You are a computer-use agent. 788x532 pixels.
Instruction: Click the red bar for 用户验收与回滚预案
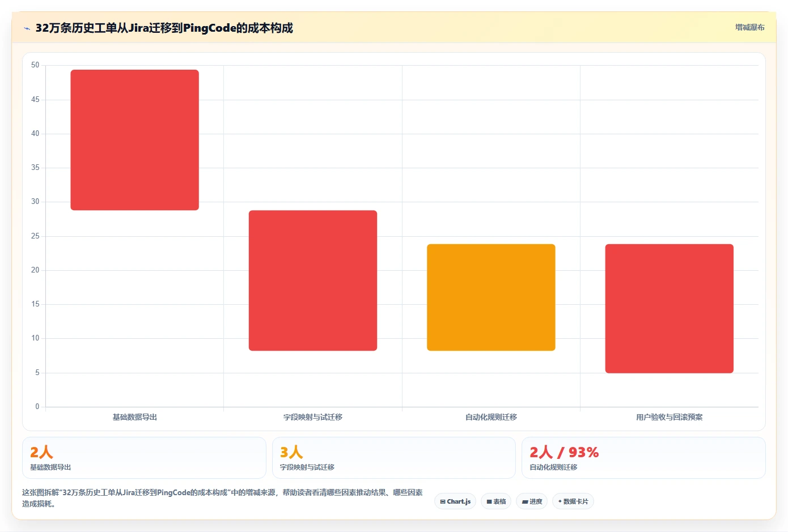point(670,309)
